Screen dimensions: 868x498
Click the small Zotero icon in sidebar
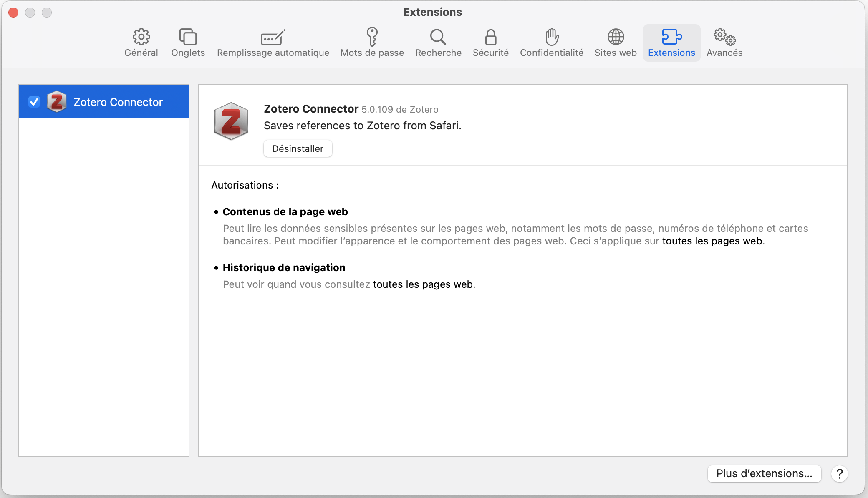click(57, 102)
